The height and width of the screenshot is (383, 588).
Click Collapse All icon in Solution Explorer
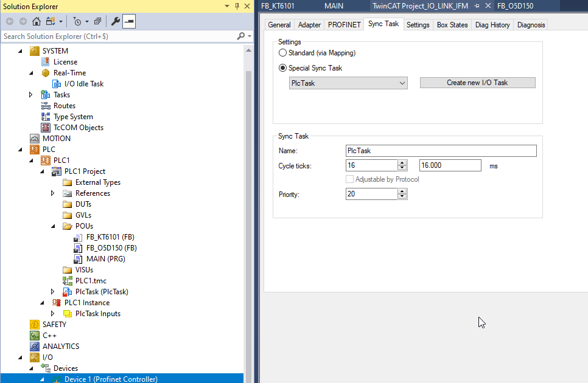[97, 21]
